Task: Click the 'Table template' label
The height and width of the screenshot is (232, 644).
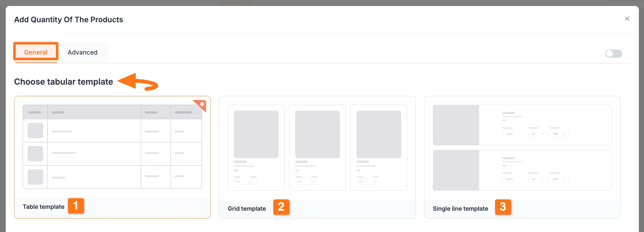Action: 43,207
